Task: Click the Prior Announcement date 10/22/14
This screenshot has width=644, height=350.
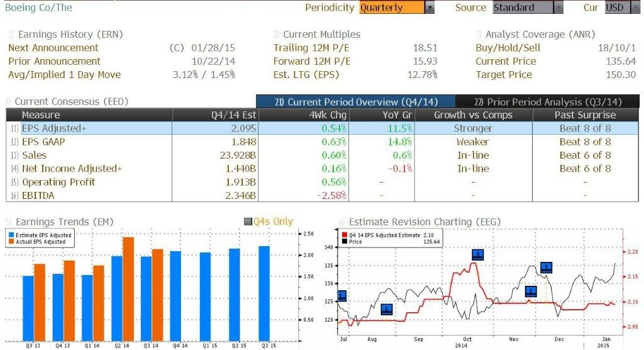Action: [213, 61]
